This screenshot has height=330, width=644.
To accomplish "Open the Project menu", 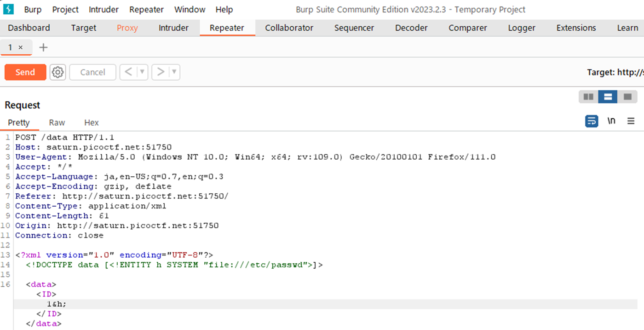I will click(65, 9).
